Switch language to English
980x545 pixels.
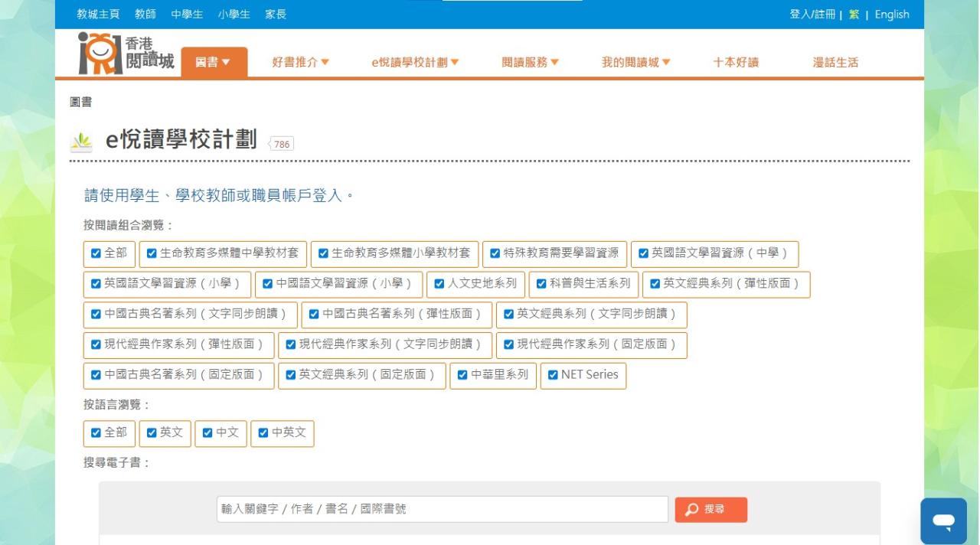[x=892, y=15]
